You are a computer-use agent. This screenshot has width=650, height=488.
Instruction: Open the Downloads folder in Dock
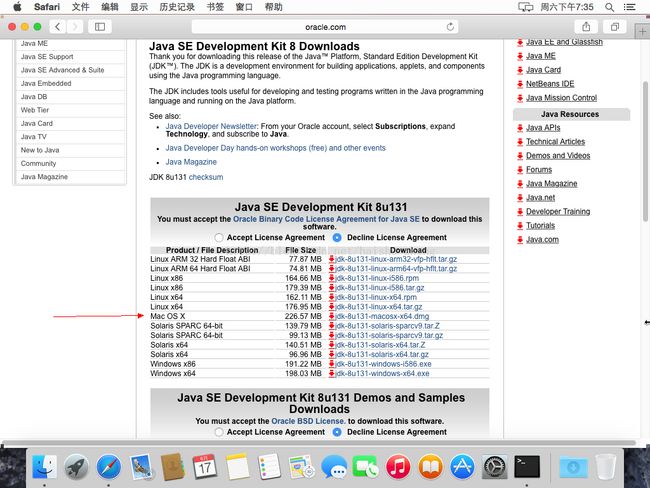tap(573, 466)
